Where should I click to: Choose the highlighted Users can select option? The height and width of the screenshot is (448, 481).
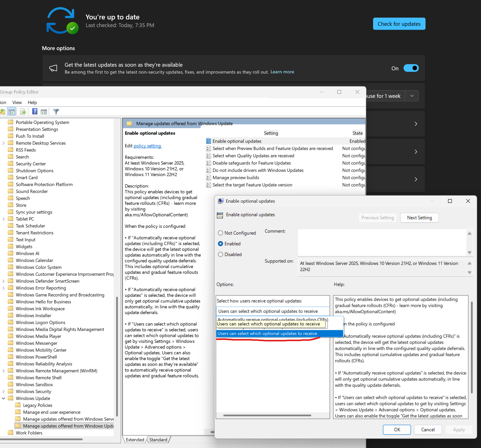click(279, 334)
